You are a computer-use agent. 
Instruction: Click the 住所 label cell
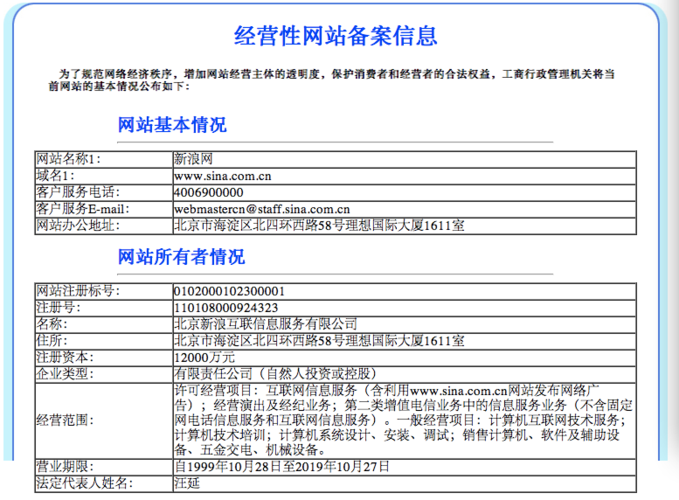[x=103, y=341]
